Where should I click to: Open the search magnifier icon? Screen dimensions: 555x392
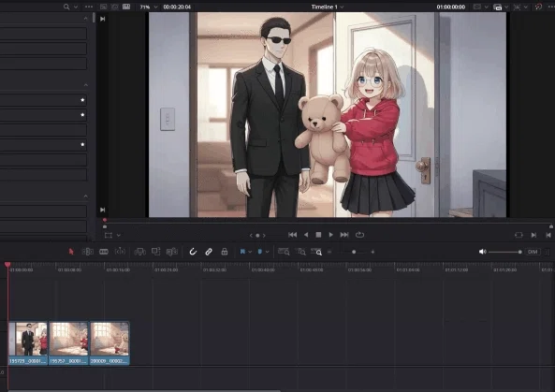coord(66,7)
